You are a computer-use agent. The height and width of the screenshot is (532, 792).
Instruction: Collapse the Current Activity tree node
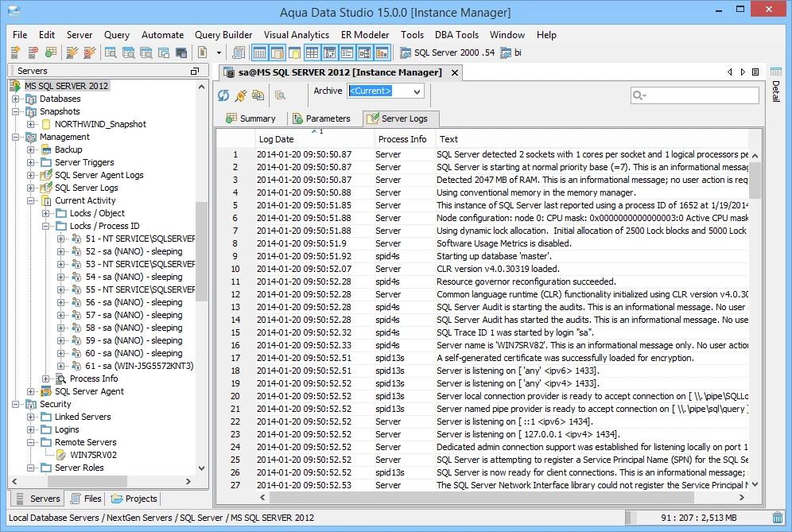coord(32,200)
